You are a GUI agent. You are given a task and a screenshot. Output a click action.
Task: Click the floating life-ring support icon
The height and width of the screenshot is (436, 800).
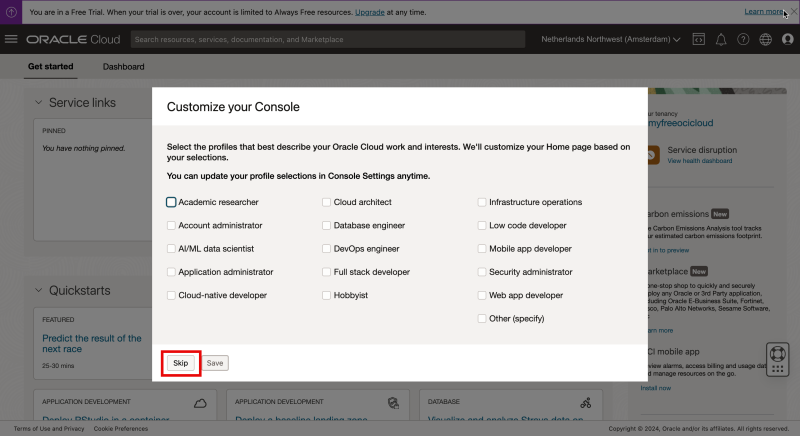778,355
